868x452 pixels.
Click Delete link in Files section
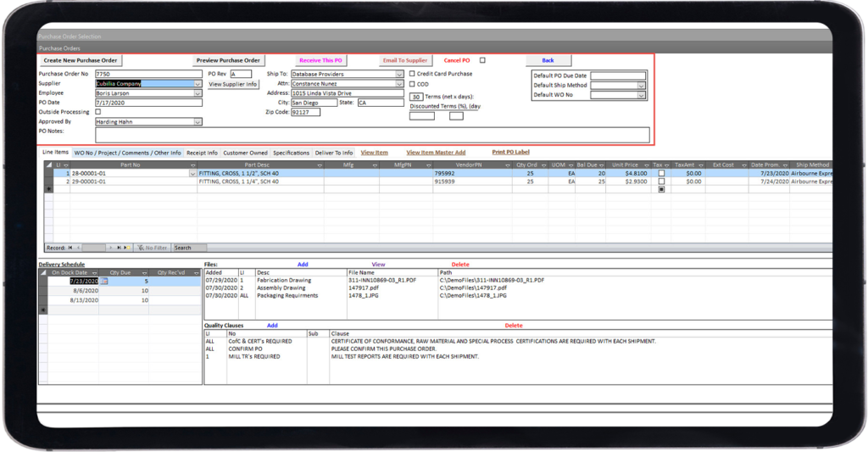click(460, 265)
